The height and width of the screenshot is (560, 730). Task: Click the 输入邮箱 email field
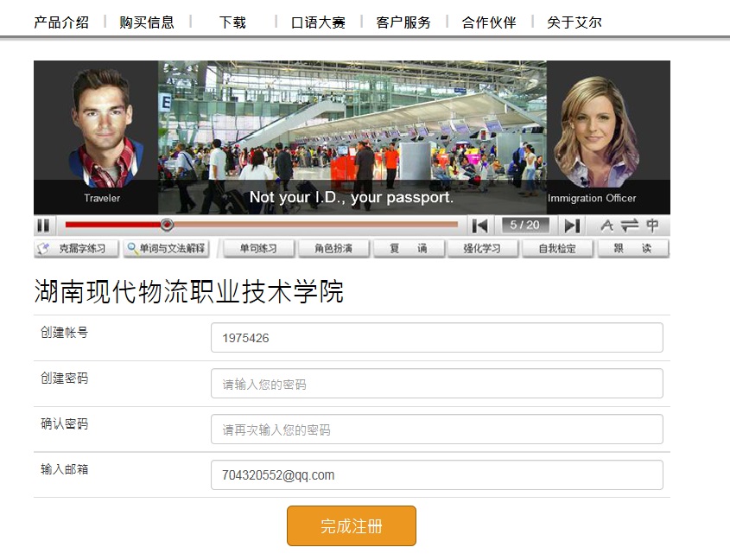[x=436, y=474]
